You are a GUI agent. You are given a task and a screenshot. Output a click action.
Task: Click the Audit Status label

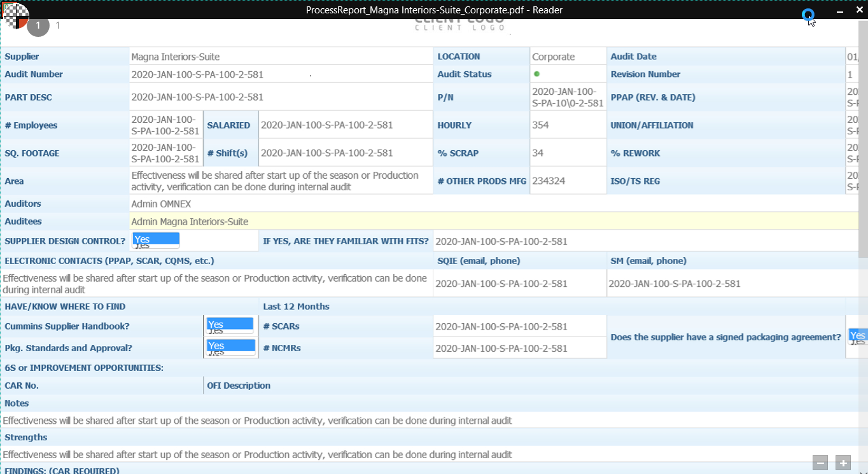(465, 74)
